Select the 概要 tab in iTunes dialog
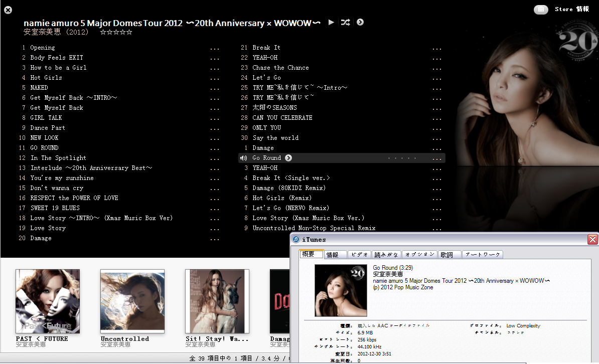This screenshot has width=599, height=364. [x=312, y=254]
